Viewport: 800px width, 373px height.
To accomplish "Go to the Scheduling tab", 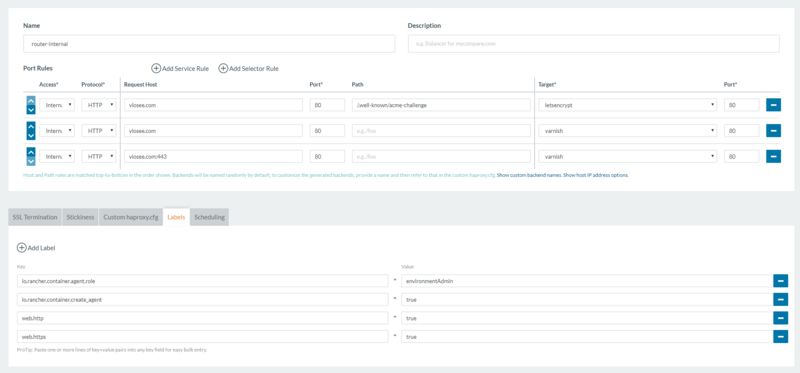I will (209, 217).
